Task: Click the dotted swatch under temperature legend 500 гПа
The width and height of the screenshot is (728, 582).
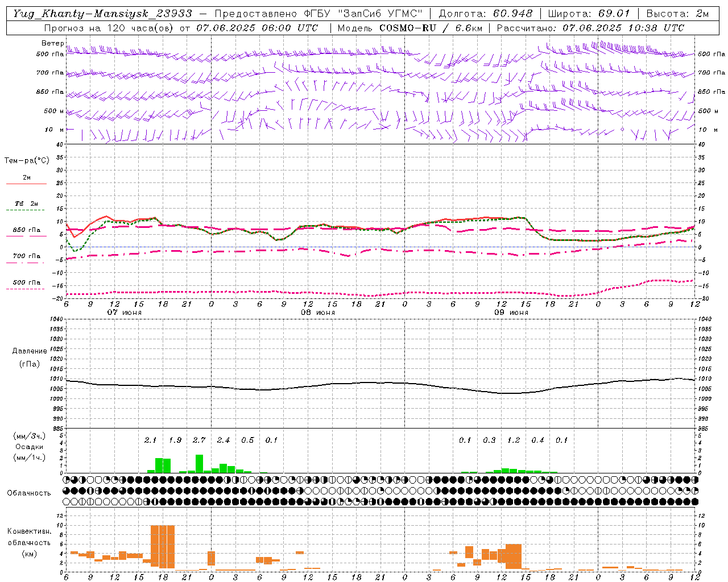Action: coord(26,289)
